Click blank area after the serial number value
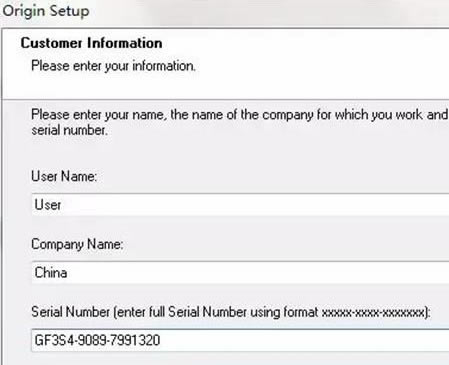The image size is (449, 365). [x=303, y=340]
